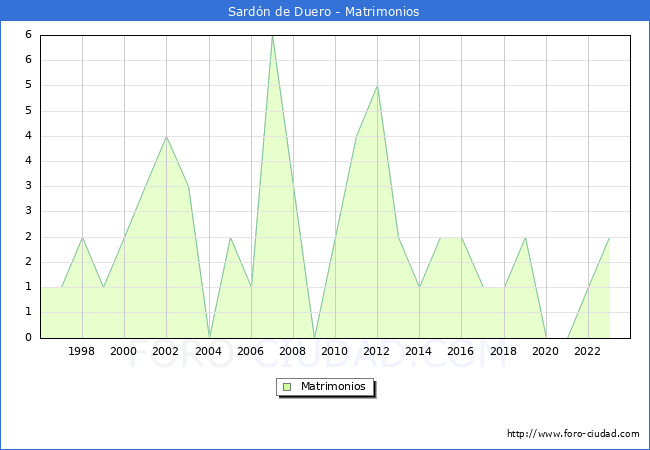Click the x-axis label 2012
This screenshot has height=450, width=650.
(377, 351)
